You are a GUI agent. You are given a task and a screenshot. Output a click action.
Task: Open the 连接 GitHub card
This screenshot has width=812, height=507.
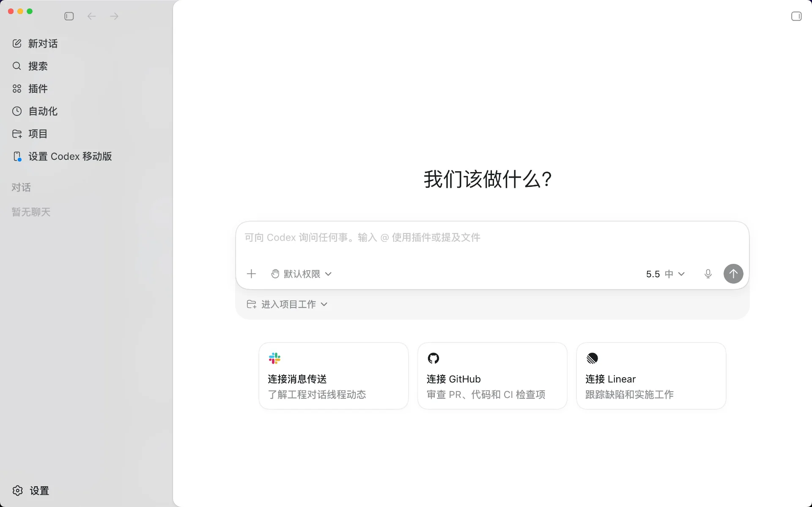point(492,376)
